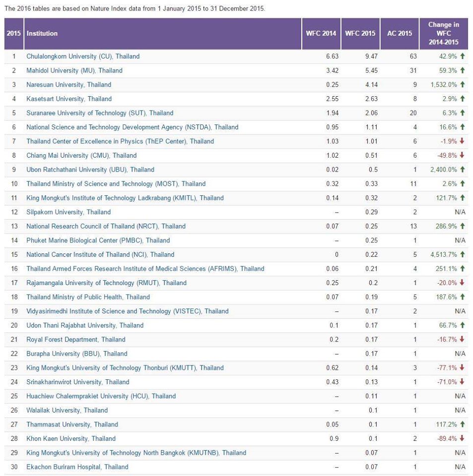473x476 pixels.
Task: Select the change value 121.7%
Action: (x=446, y=198)
